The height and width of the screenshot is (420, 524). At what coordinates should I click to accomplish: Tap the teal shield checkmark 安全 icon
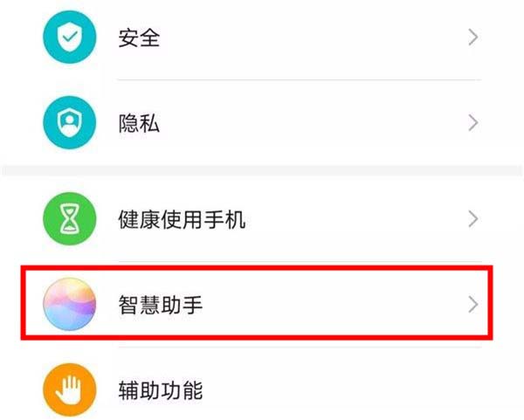click(70, 37)
